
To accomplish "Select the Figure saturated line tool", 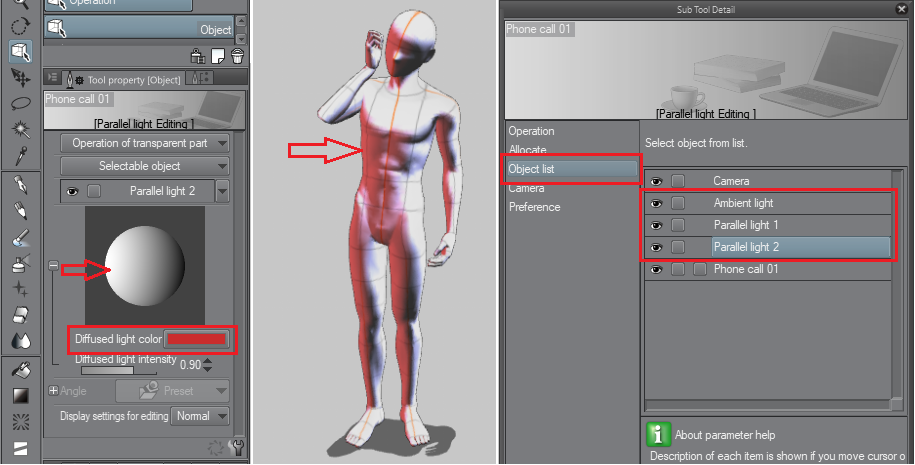I will 20,421.
